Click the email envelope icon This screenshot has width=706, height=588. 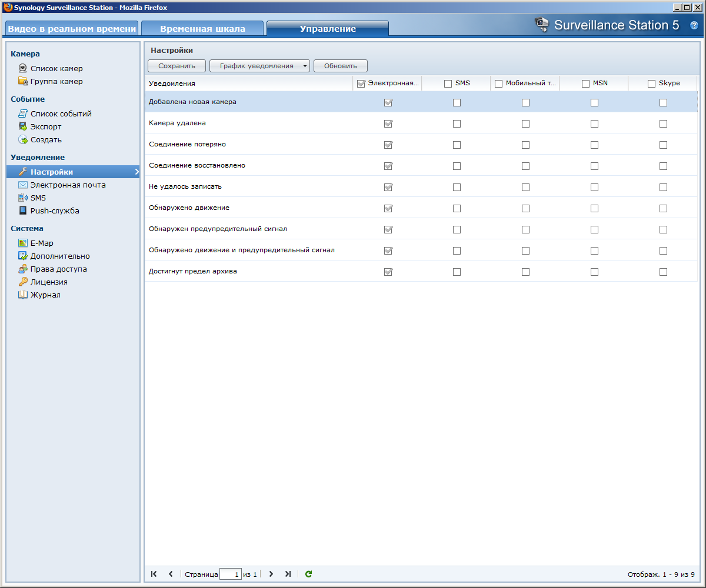(x=23, y=185)
